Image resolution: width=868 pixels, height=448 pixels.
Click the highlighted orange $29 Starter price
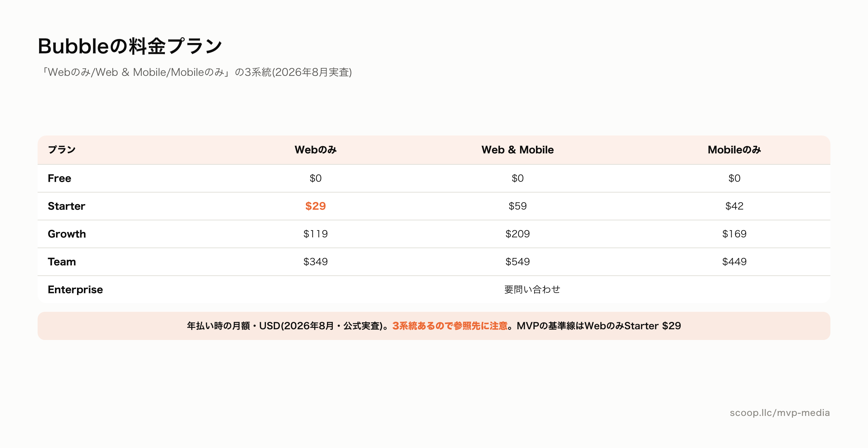[x=315, y=206]
